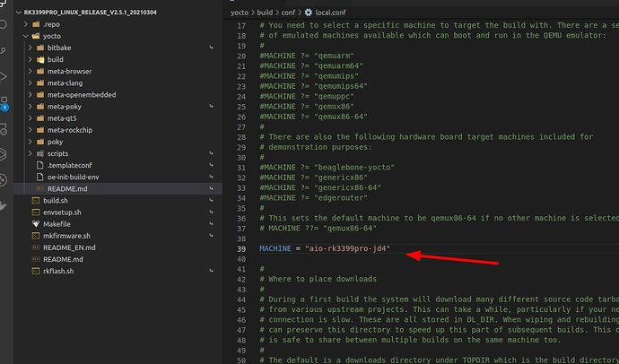Click '#MACHINE ?= "qemuarm64"' comment line
Screen dimensions: 619x364
(x=311, y=65)
